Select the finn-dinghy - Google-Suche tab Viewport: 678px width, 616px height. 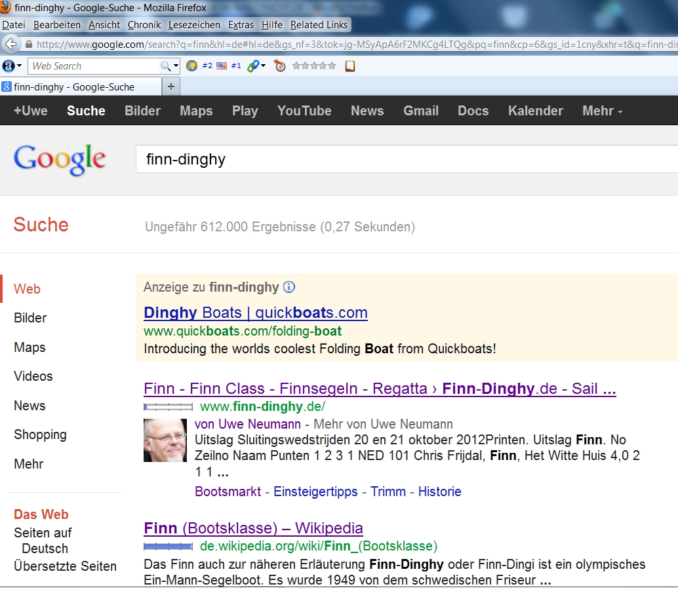click(81, 87)
